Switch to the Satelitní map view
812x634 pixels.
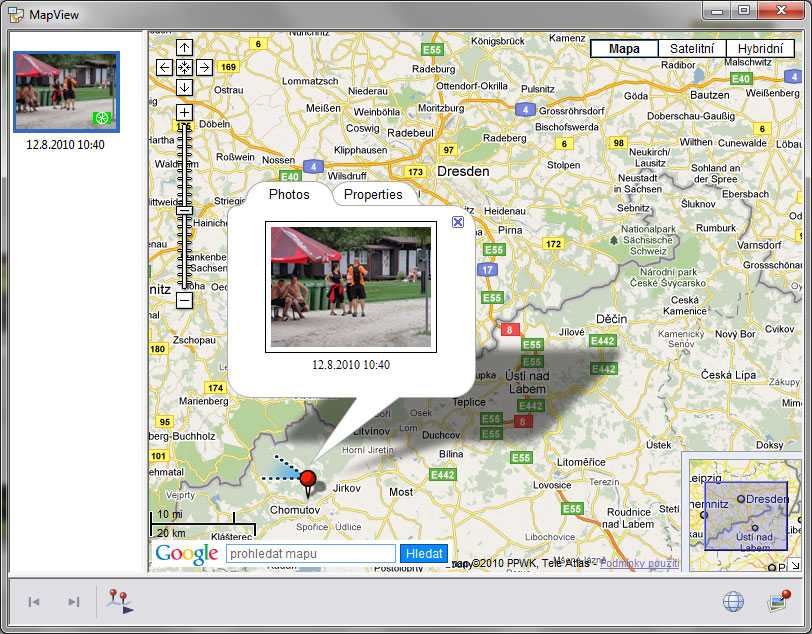(692, 49)
